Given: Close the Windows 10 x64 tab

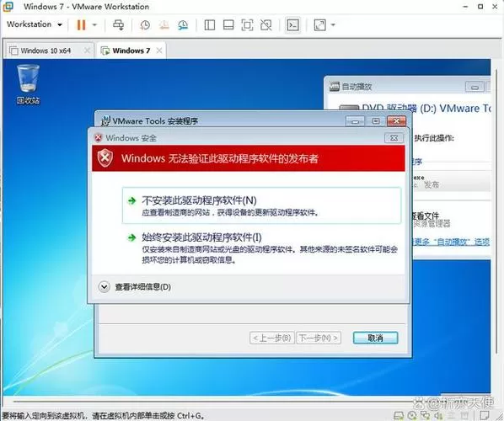Looking at the screenshot, I should (x=87, y=51).
